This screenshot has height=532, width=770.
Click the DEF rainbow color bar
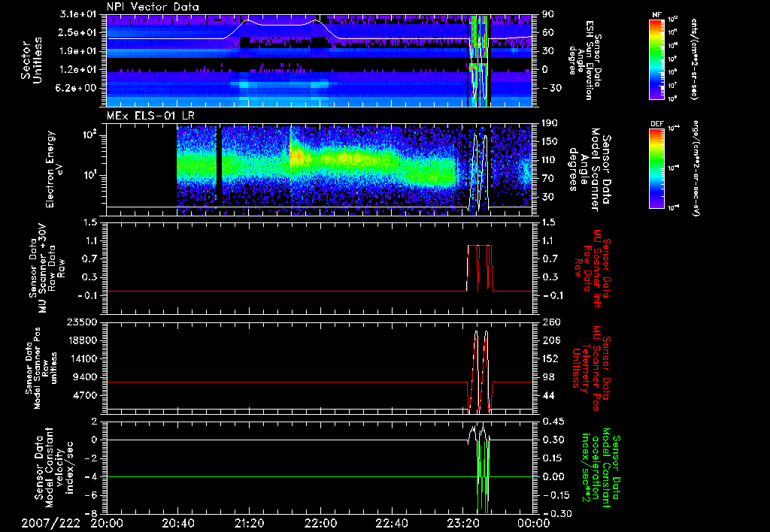click(x=656, y=168)
